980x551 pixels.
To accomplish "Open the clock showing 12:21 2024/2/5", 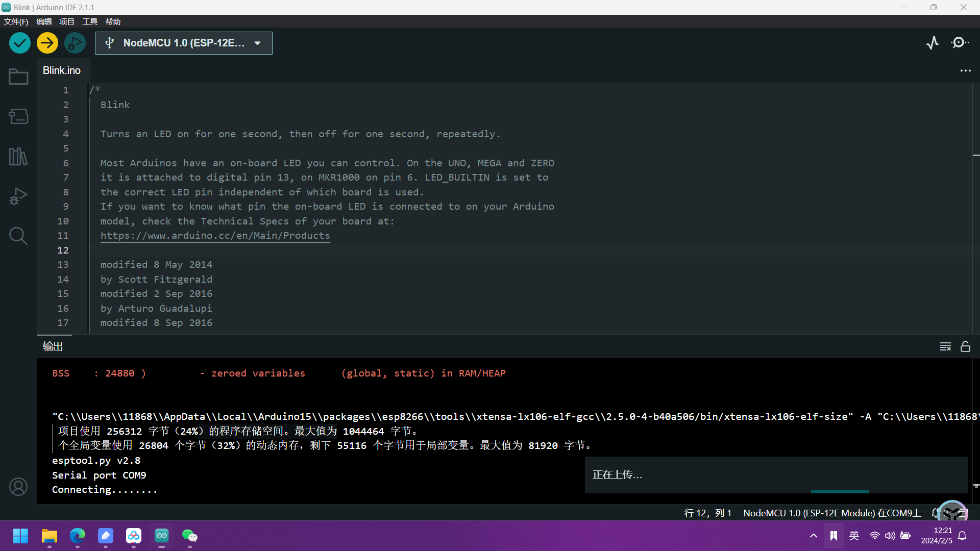I will (937, 536).
